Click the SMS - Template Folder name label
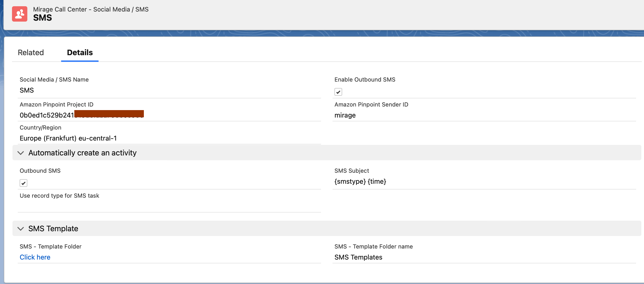644x284 pixels. tap(374, 247)
